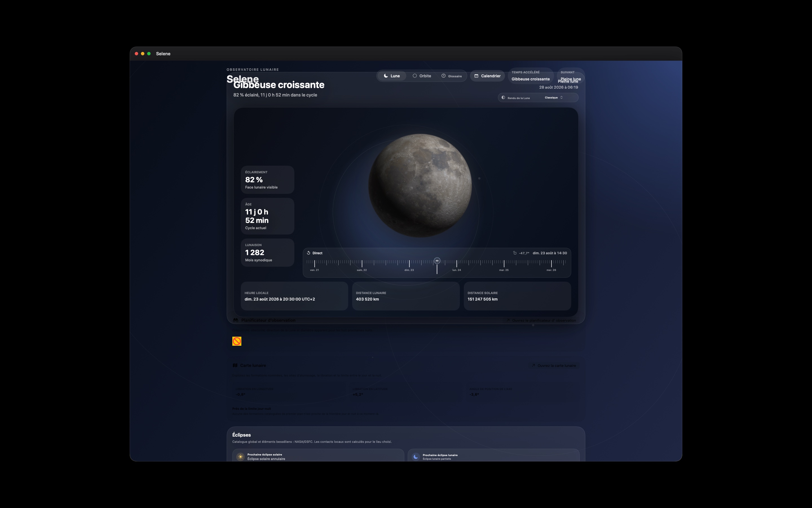Click the Distance lunaire 403 520 km card
This screenshot has width=812, height=508.
pos(406,296)
